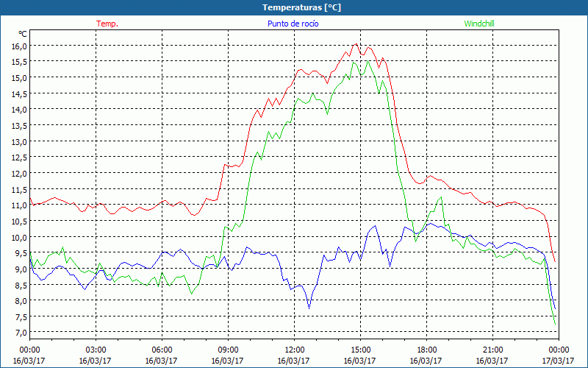Click the '15,0' y-axis value
Screen dimensions: 588x368
pyautogui.click(x=19, y=78)
